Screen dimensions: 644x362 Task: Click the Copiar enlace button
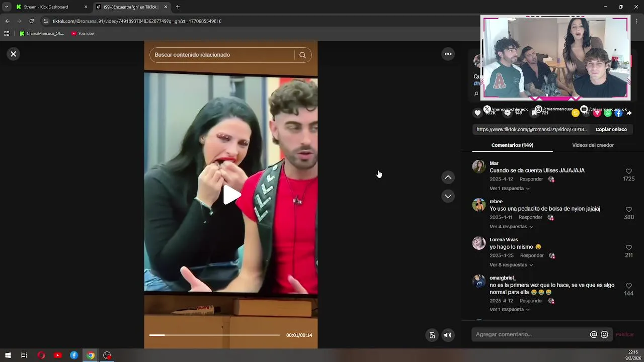[x=611, y=129]
